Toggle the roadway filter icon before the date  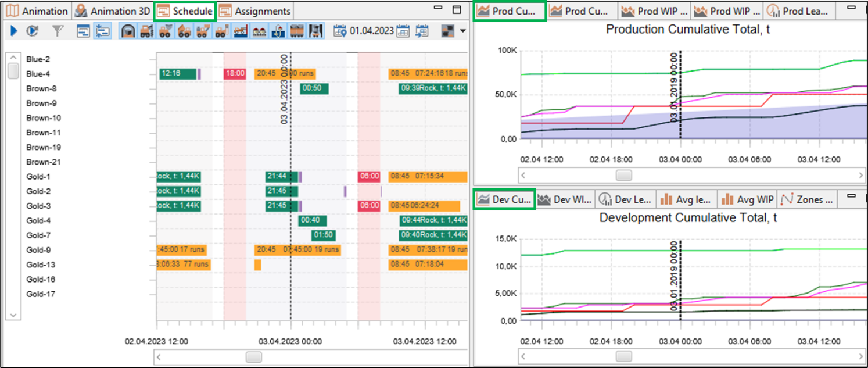(316, 31)
